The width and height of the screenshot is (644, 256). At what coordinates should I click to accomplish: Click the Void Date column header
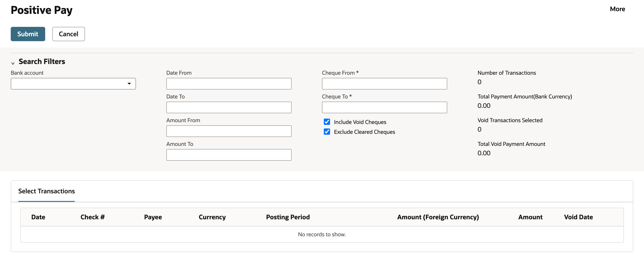point(578,217)
